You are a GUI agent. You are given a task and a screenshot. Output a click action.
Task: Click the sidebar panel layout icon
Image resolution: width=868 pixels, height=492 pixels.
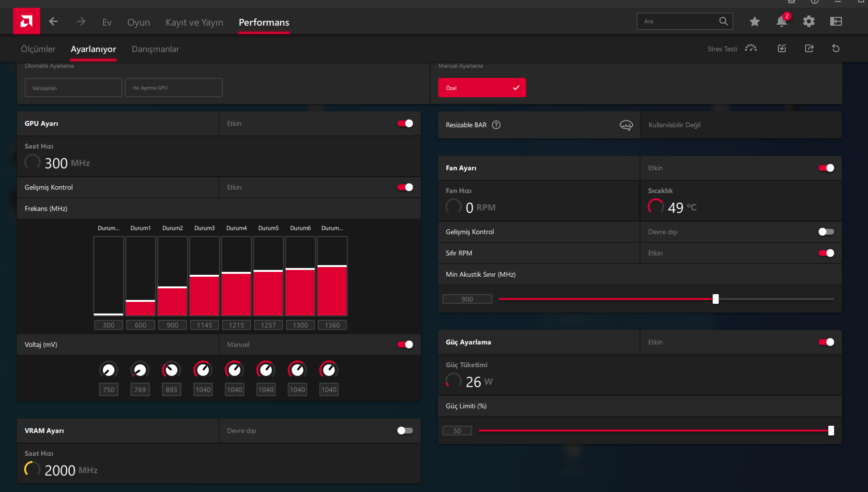tap(836, 21)
